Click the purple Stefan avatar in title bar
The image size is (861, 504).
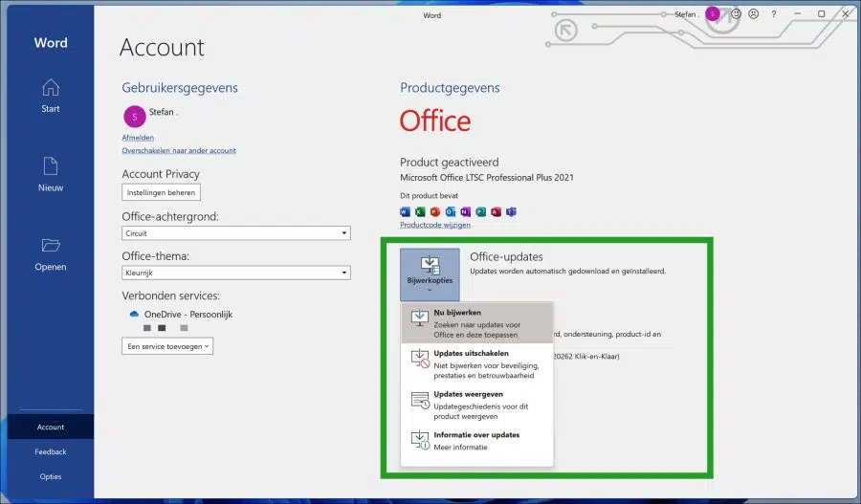pyautogui.click(x=712, y=13)
